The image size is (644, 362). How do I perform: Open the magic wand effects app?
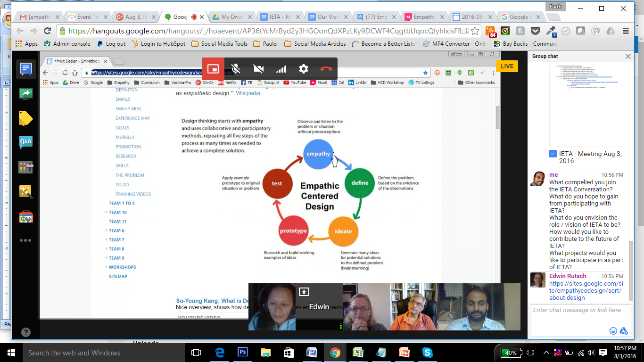coord(25,191)
